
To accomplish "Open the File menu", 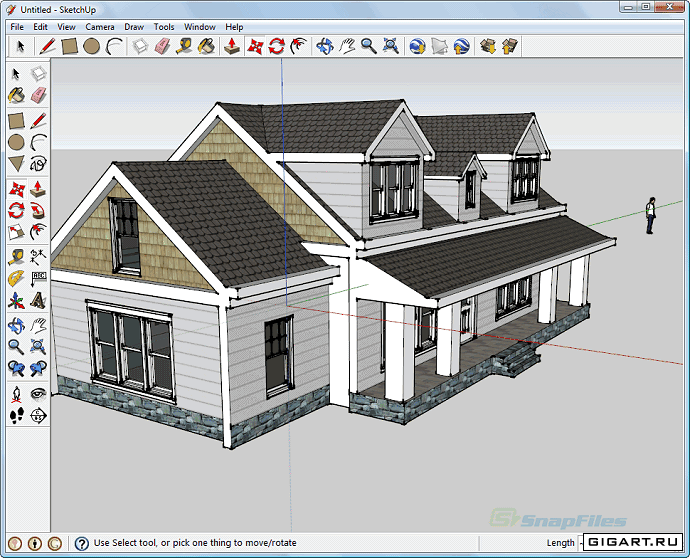I will click(x=17, y=27).
